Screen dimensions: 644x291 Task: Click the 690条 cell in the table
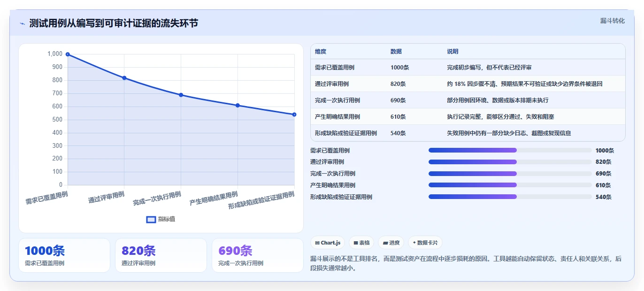pyautogui.click(x=399, y=100)
